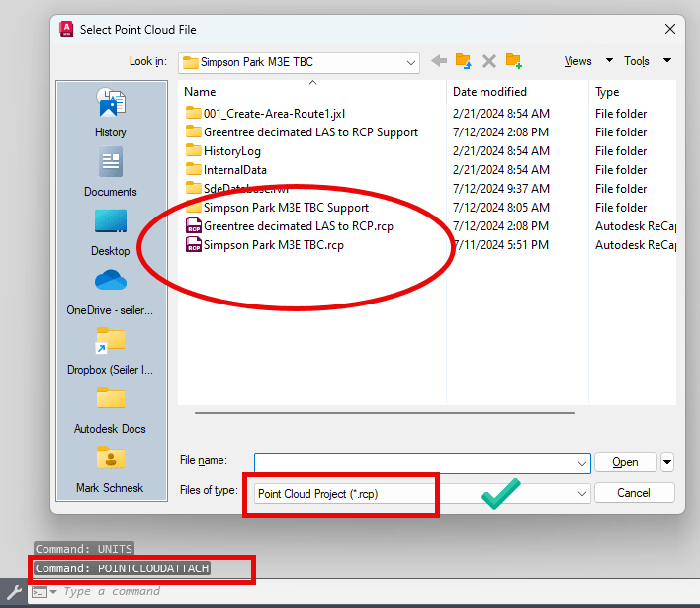Select Greentree decimated LAS to RCP Support folder
The height and width of the screenshot is (608, 700).
pos(302,132)
